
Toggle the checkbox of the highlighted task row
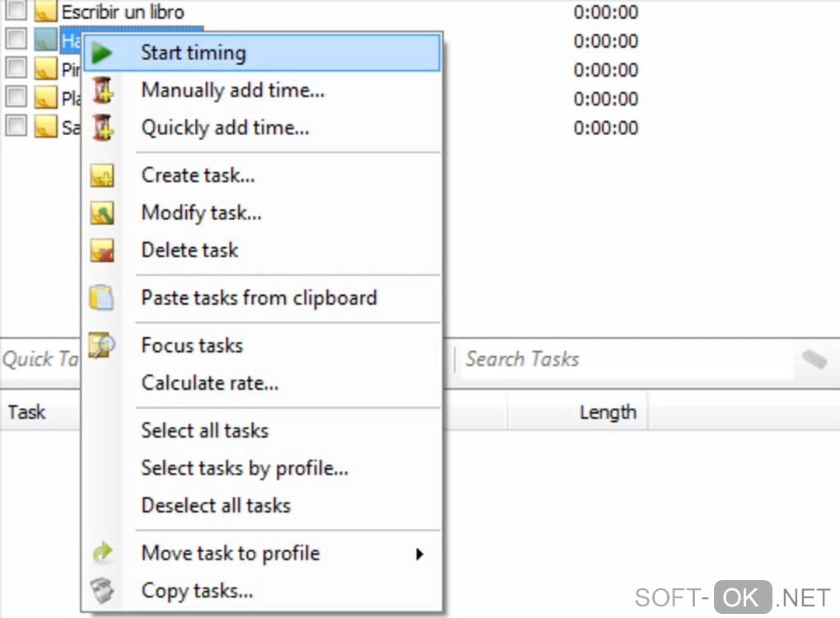coord(16,40)
